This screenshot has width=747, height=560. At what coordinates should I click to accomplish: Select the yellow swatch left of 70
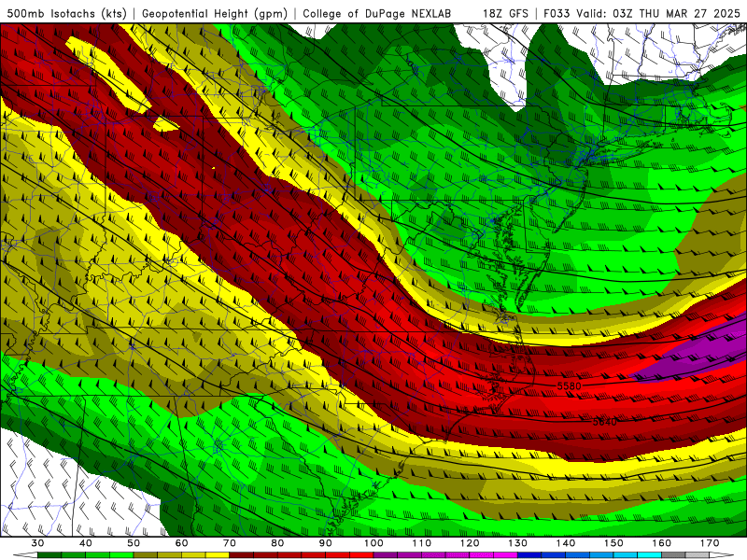point(218,555)
